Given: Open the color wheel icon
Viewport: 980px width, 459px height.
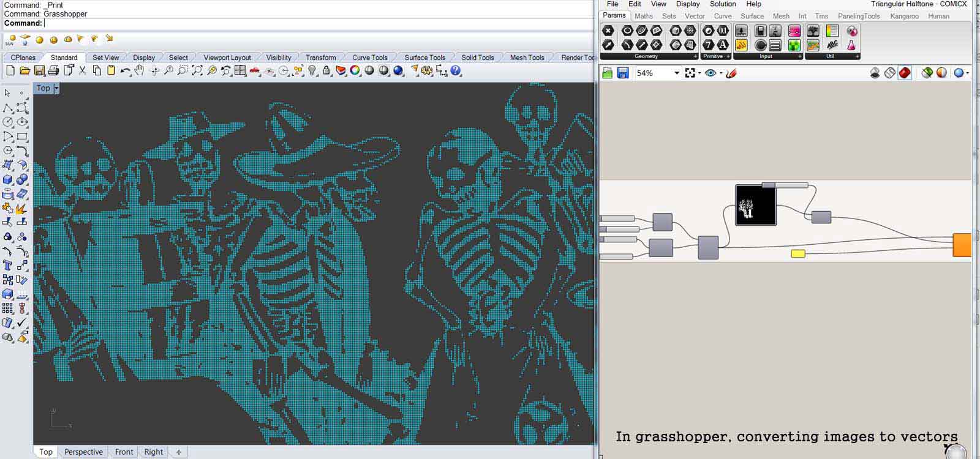Looking at the screenshot, I should (x=355, y=71).
